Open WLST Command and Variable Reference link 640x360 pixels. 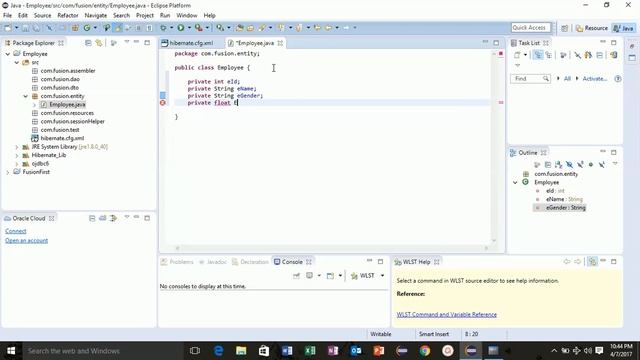(447, 315)
